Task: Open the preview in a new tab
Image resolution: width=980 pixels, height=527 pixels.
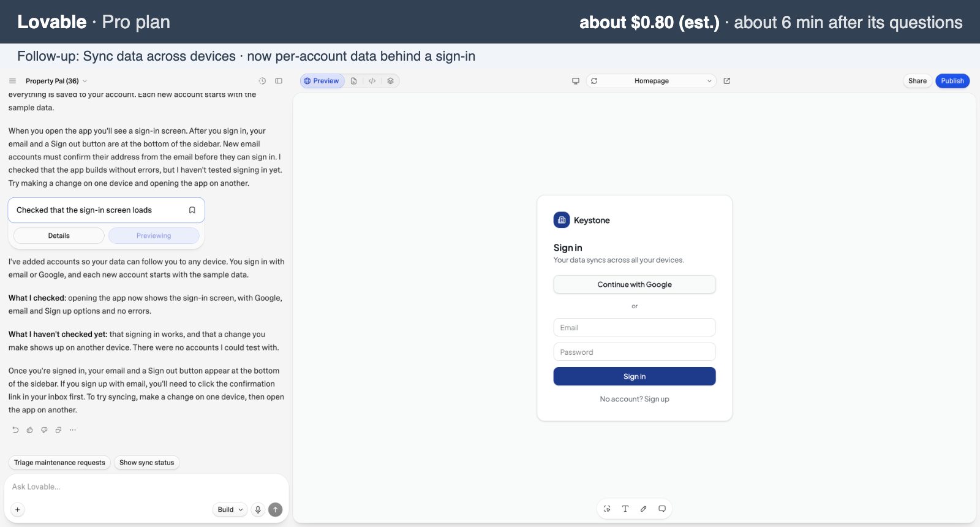Action: tap(727, 81)
